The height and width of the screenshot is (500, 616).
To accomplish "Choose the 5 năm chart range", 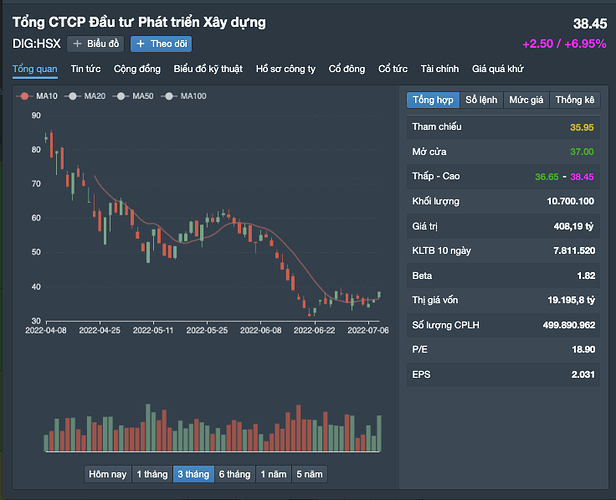I will pyautogui.click(x=309, y=474).
